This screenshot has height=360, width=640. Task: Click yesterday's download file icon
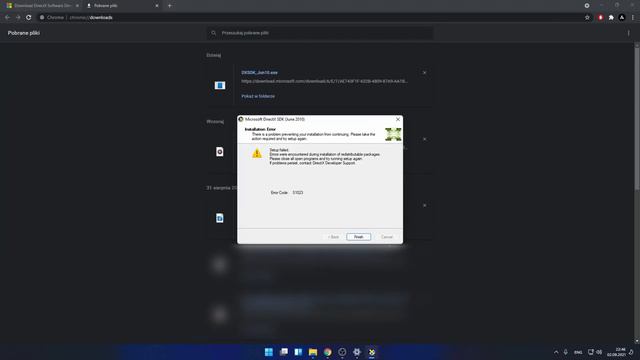pyautogui.click(x=220, y=152)
